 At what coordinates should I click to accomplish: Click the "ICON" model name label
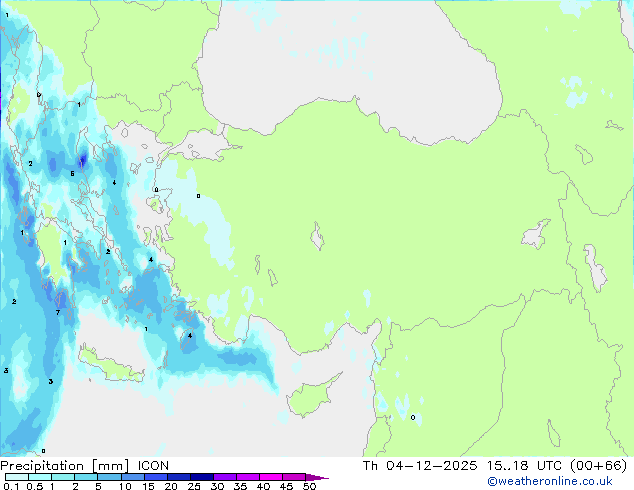click(x=153, y=466)
